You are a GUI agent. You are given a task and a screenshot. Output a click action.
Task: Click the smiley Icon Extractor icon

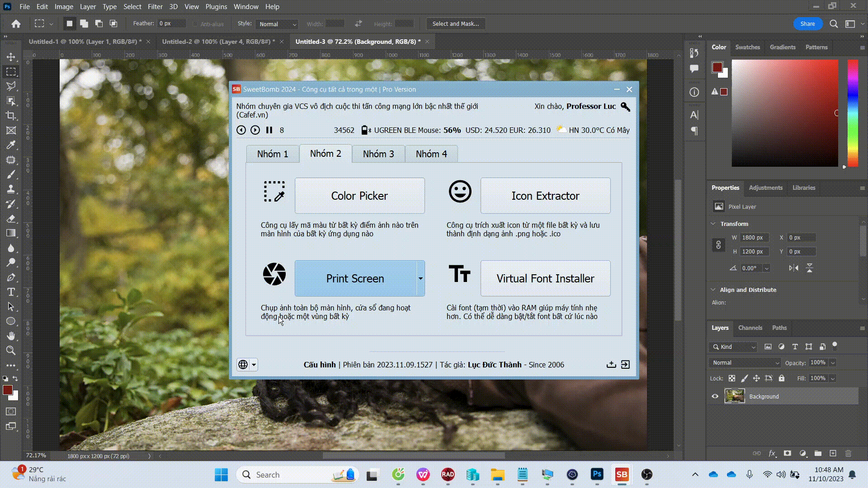pos(460,192)
